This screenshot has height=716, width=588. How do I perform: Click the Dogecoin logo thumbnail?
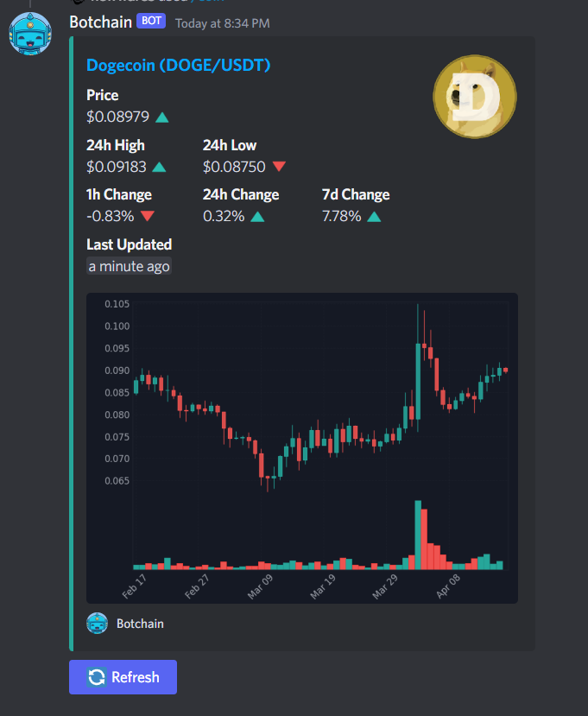point(474,96)
